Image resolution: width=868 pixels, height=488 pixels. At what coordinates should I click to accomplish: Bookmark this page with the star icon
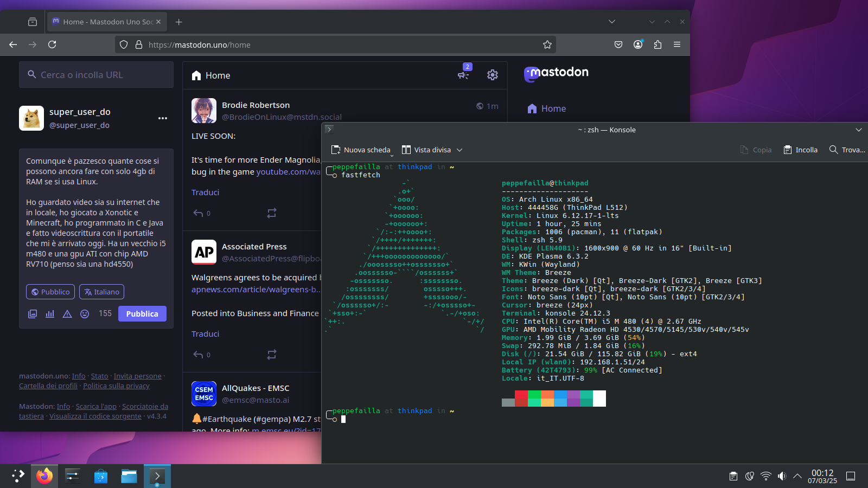tap(547, 44)
